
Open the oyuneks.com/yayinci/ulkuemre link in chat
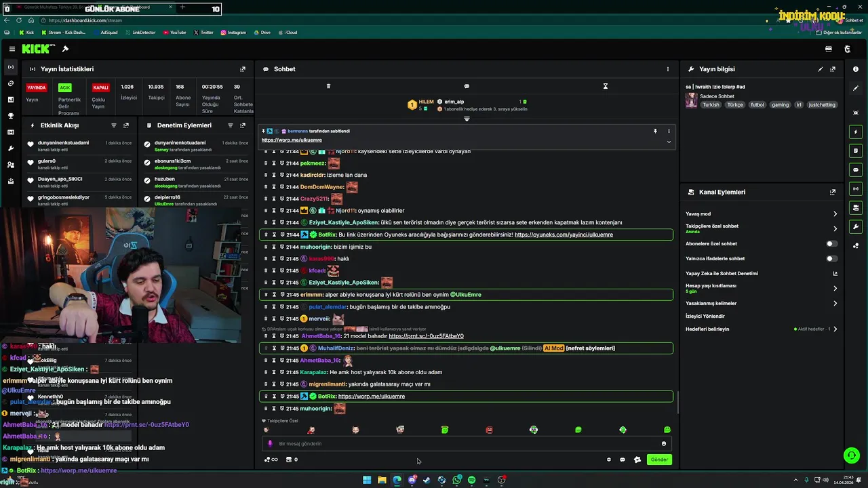pos(564,235)
